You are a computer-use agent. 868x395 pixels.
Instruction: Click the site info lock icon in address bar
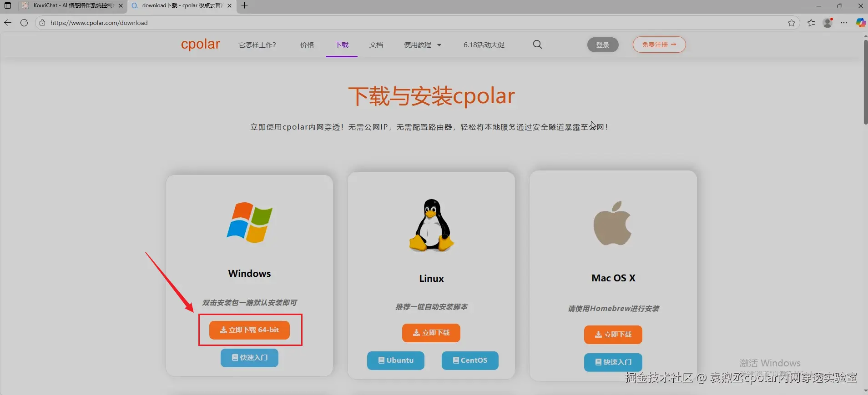(x=42, y=23)
